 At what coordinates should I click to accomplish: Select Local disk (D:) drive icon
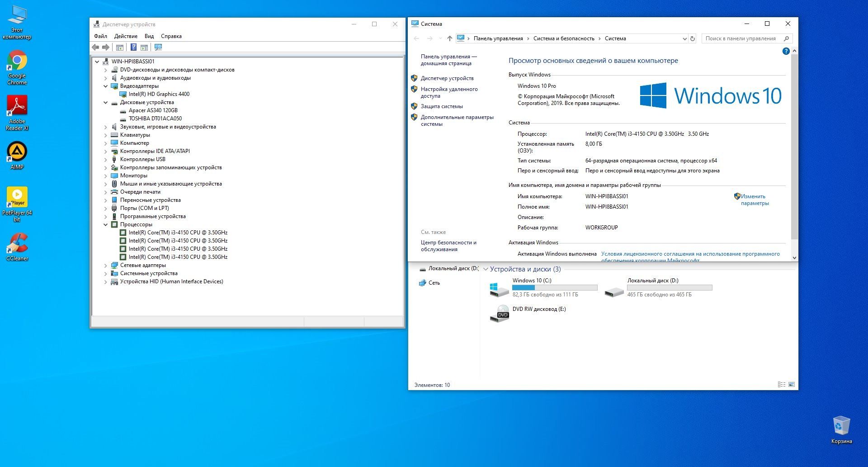point(614,291)
